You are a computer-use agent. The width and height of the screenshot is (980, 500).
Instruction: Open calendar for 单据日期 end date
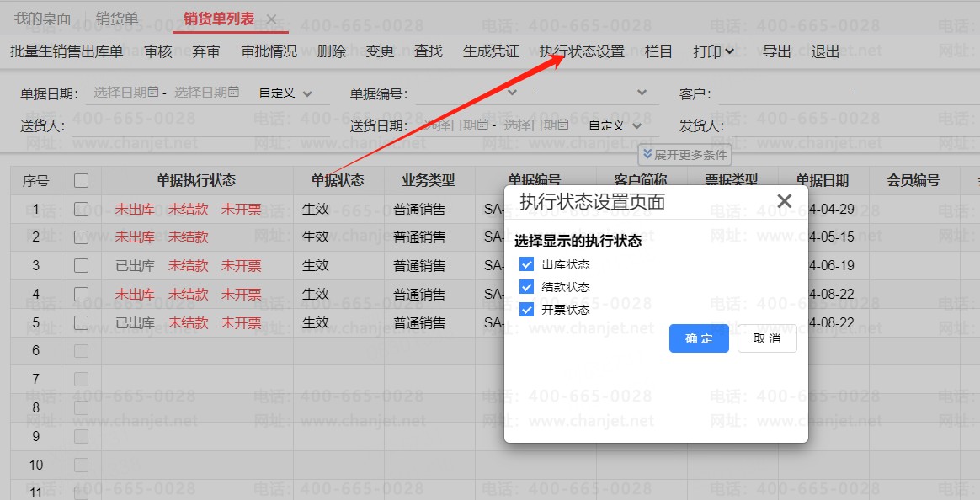234,92
